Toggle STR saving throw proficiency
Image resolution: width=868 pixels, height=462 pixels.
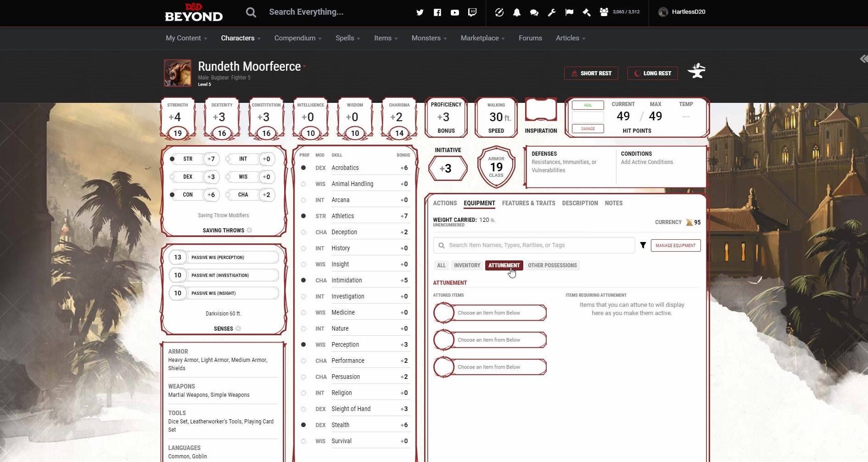172,159
